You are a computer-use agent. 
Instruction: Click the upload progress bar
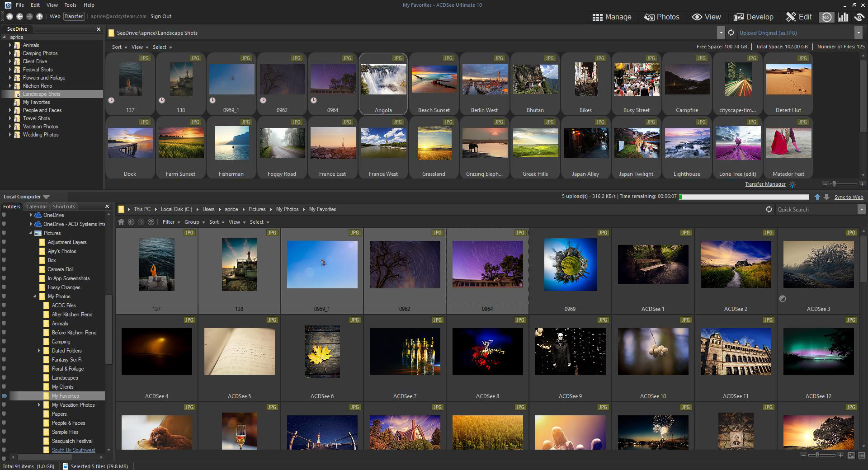[744, 197]
